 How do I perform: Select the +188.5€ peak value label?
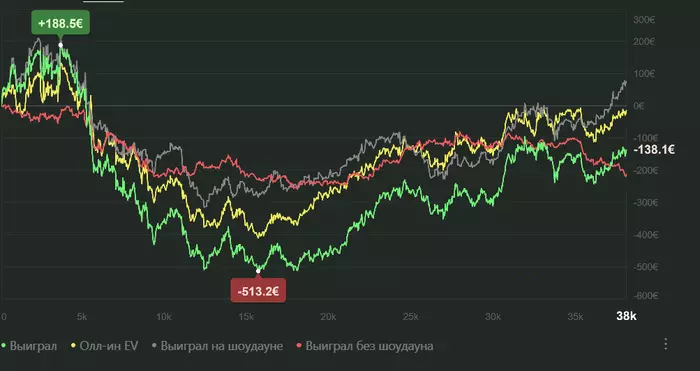[x=60, y=23]
